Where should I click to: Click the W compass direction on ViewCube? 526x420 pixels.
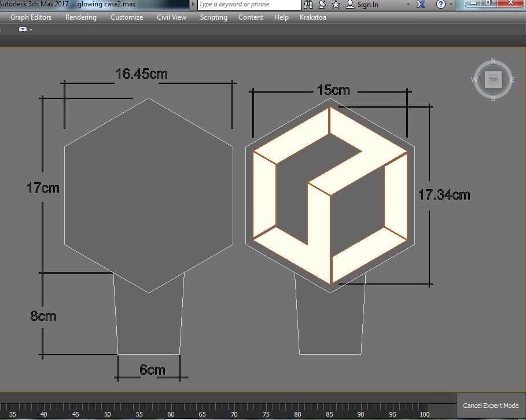pyautogui.click(x=474, y=79)
